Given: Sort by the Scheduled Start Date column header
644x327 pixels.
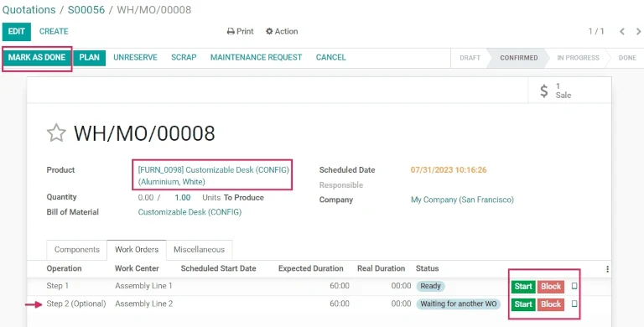Looking at the screenshot, I should [x=219, y=268].
